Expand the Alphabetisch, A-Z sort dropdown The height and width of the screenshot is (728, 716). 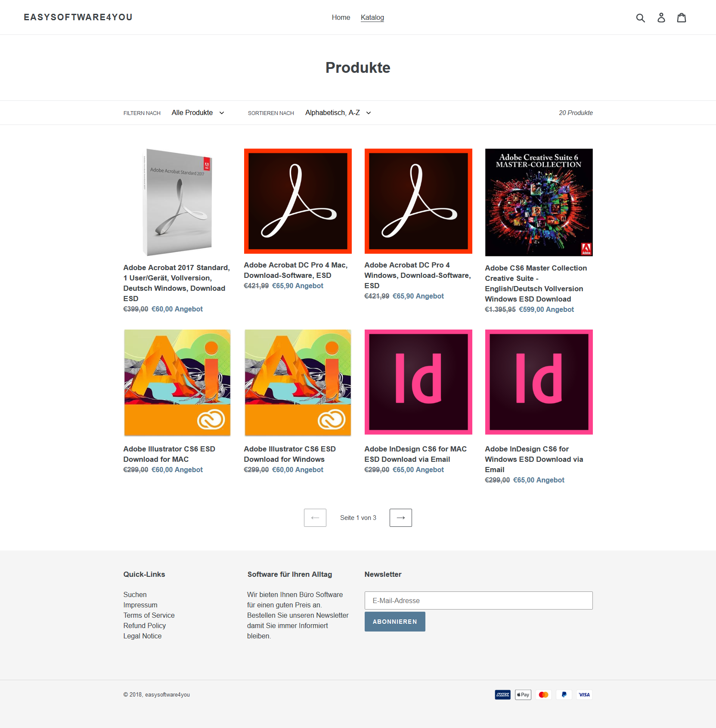tap(338, 113)
